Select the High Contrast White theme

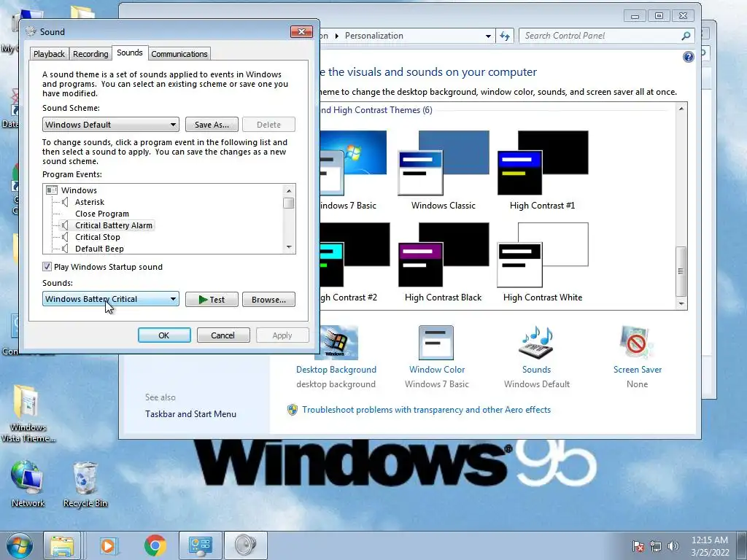tap(543, 262)
